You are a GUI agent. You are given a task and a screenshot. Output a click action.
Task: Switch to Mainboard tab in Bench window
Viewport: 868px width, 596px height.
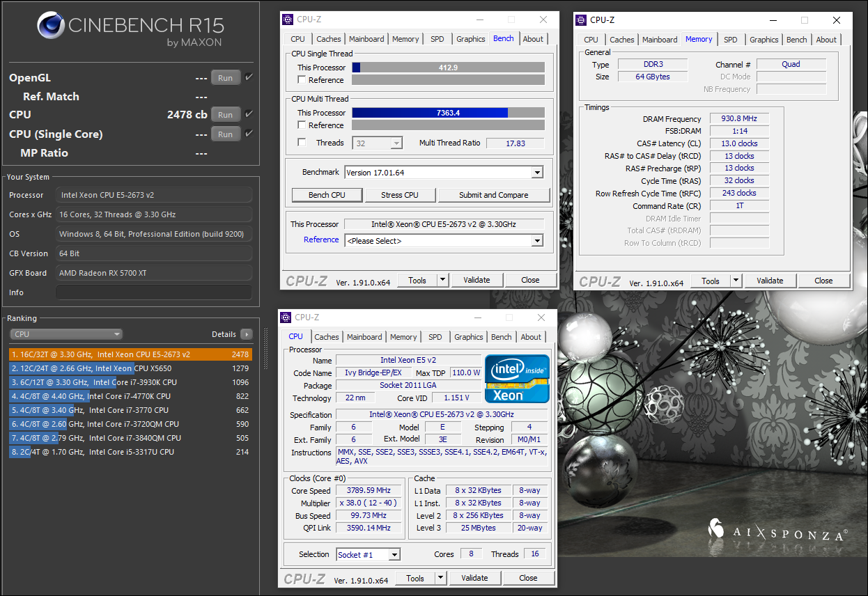pyautogui.click(x=366, y=39)
